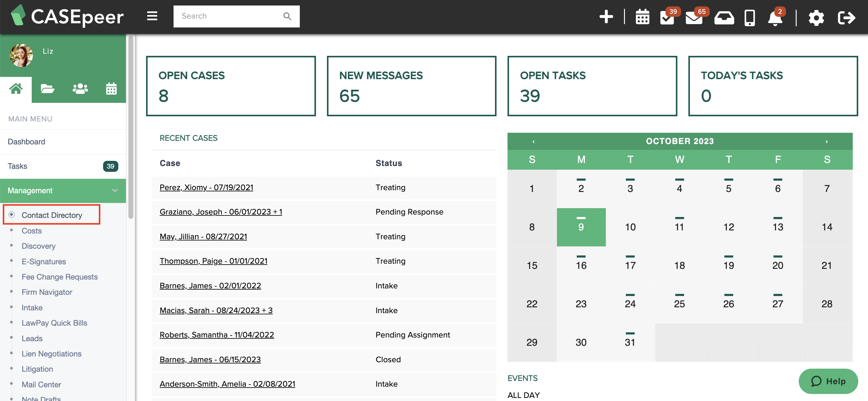Open the Help chat button
868x401 pixels.
point(828,381)
